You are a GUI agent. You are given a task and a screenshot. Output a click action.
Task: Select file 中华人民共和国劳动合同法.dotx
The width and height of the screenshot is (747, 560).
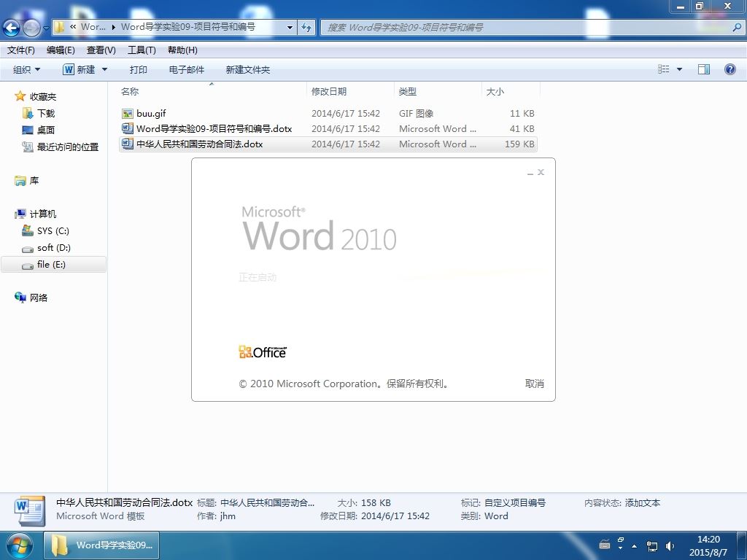coord(200,144)
